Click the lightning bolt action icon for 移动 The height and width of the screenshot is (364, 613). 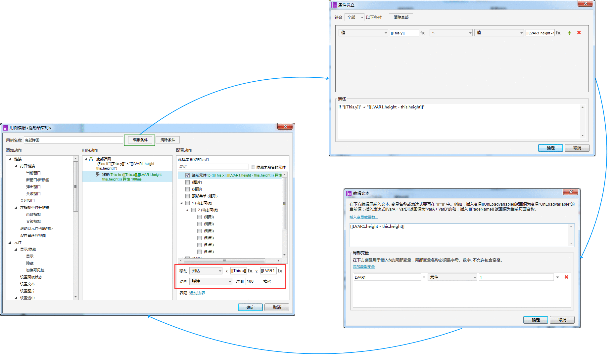pos(97,174)
